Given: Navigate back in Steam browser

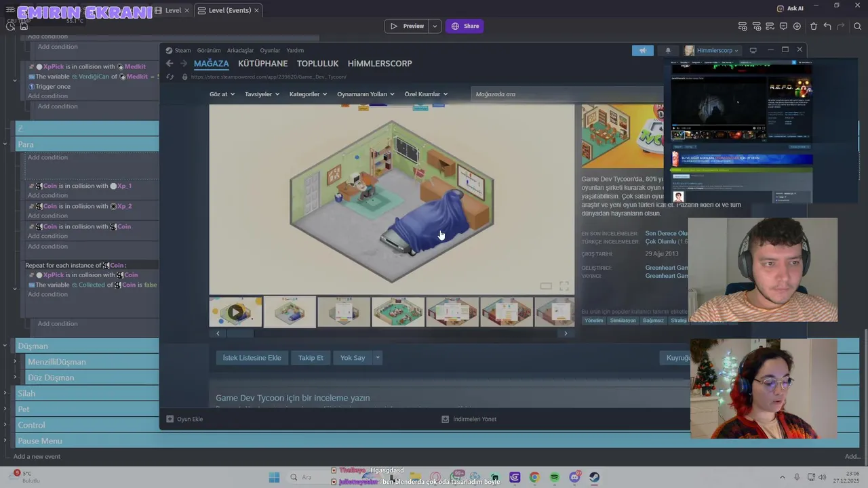Looking at the screenshot, I should point(170,64).
